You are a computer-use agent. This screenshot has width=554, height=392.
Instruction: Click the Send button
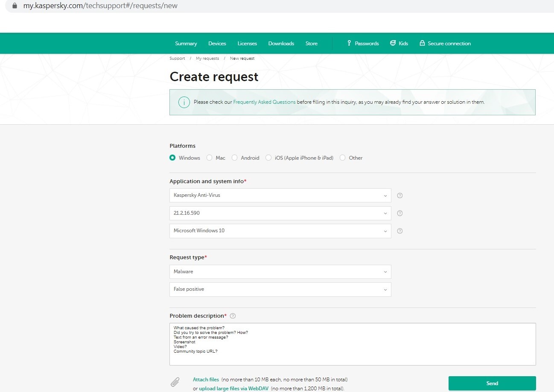[492, 383]
